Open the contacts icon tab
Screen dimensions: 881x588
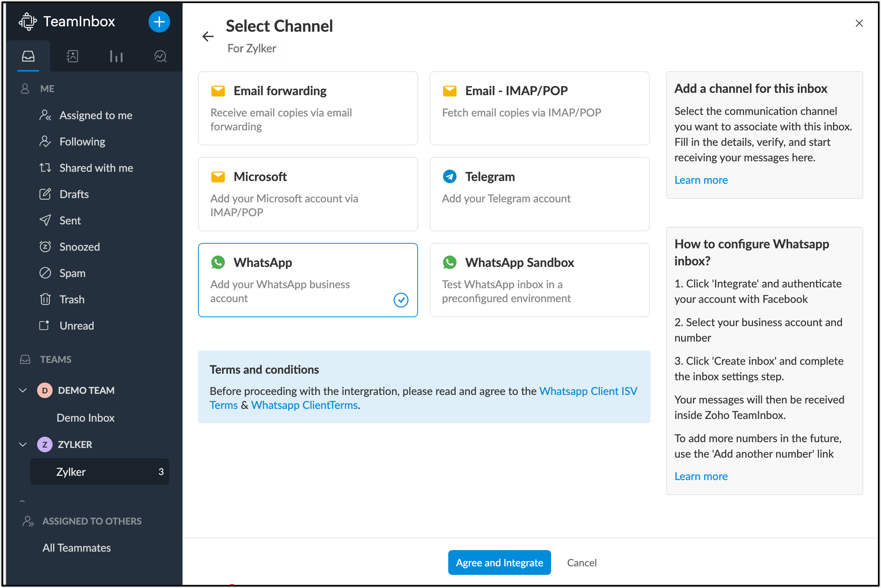[x=72, y=56]
